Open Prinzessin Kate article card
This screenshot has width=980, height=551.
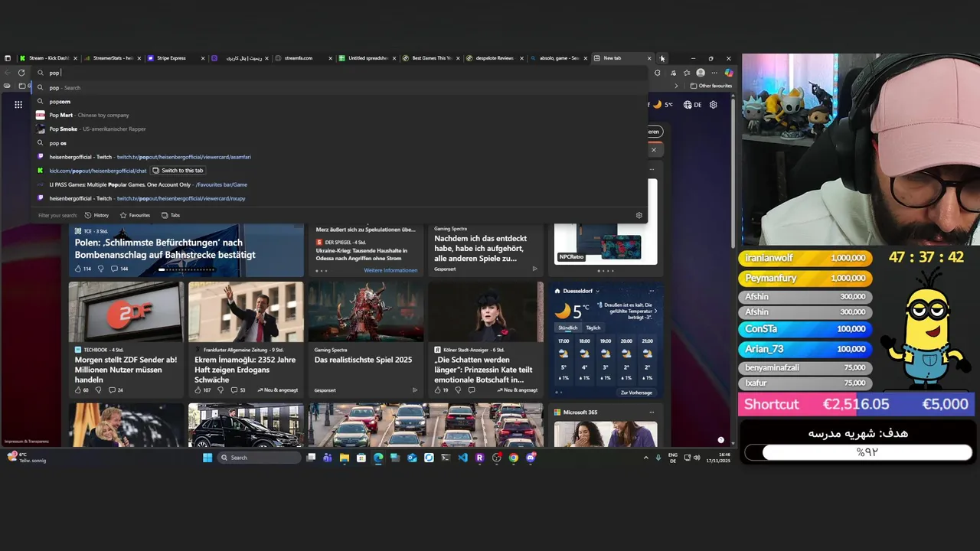485,340
